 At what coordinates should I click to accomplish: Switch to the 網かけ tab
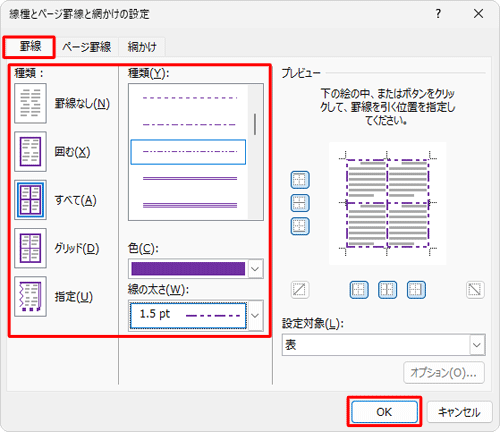pos(142,47)
